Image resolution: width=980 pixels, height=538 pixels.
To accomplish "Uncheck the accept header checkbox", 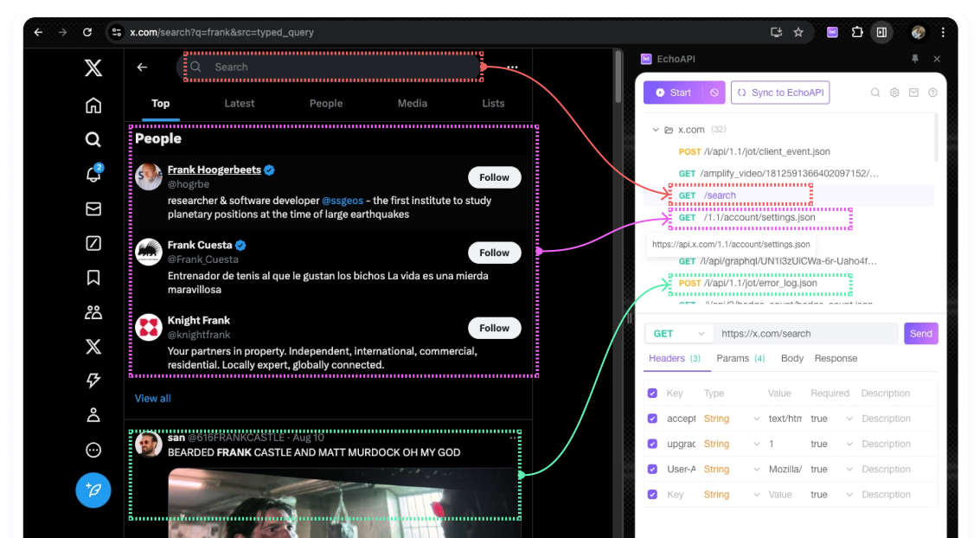I will 652,419.
